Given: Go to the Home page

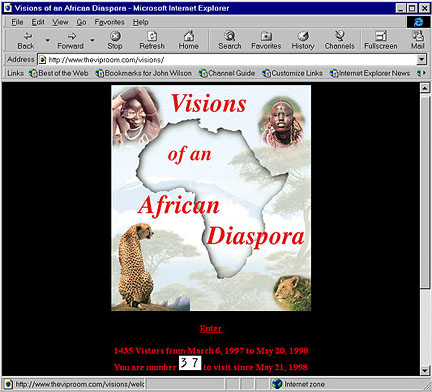Looking at the screenshot, I should click(x=189, y=41).
